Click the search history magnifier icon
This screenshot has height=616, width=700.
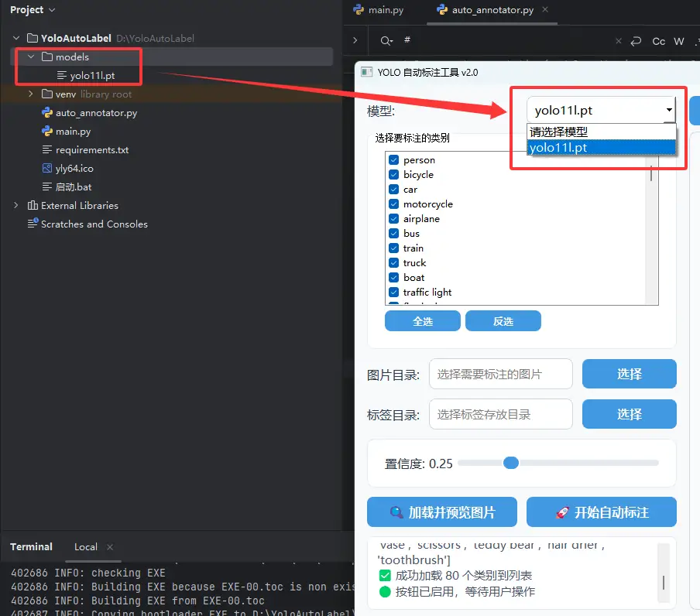tap(385, 41)
